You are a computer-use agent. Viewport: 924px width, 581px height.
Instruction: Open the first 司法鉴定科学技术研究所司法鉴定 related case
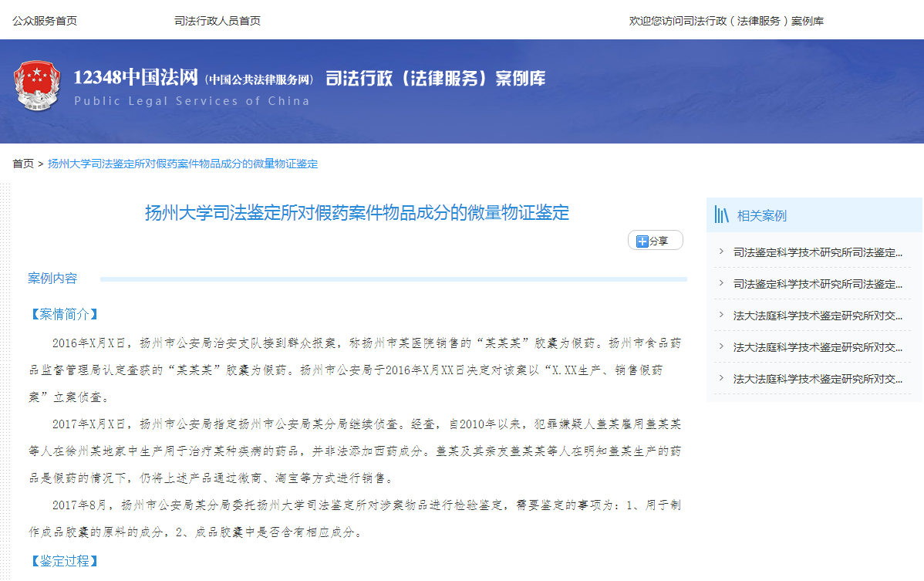[818, 252]
